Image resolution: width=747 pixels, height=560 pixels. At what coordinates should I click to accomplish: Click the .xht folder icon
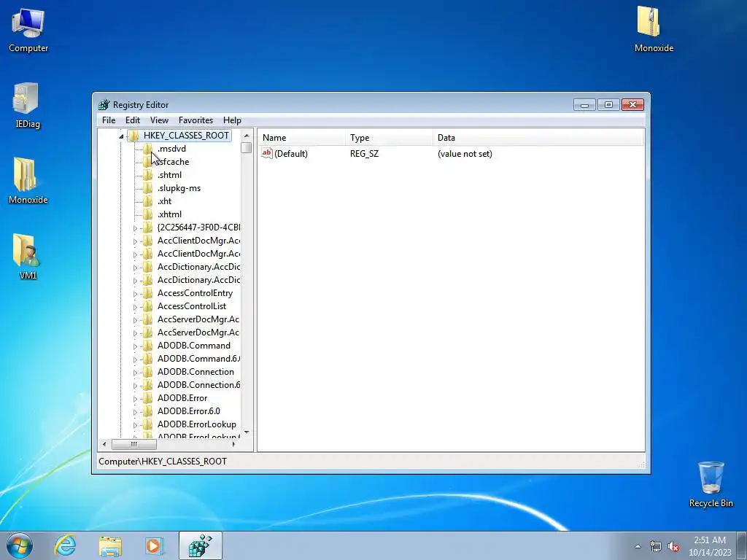[x=148, y=201]
